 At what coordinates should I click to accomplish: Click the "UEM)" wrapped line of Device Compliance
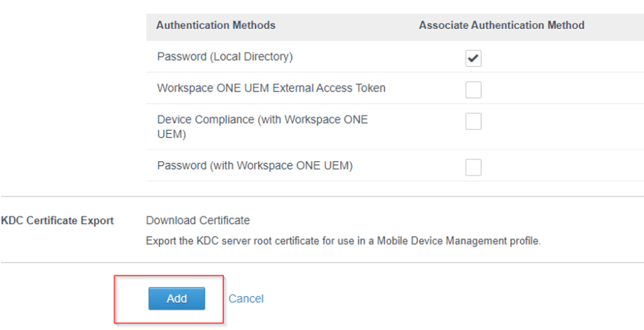[x=171, y=134]
